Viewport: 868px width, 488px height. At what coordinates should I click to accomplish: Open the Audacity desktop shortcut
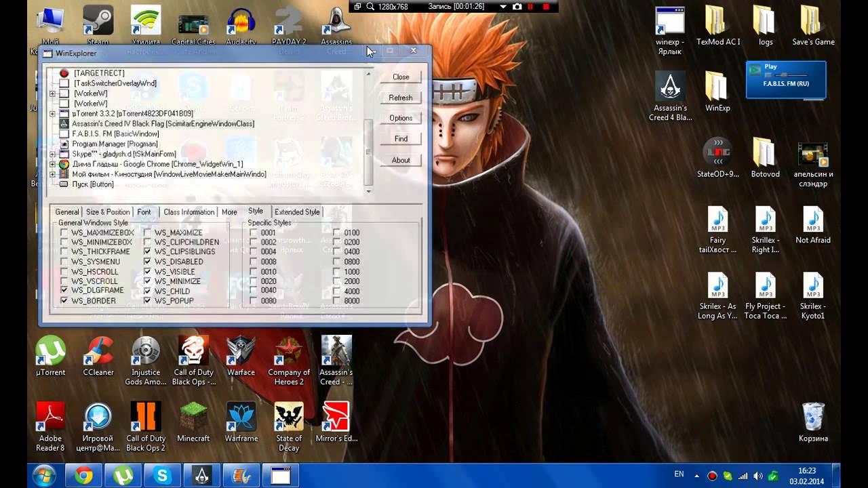click(241, 24)
